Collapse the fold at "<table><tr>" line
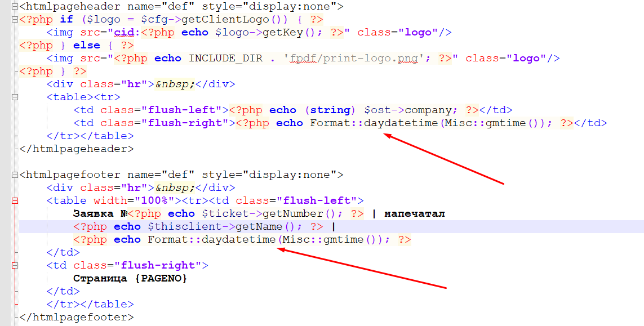Viewport: 644px width, 326px height. [x=15, y=97]
